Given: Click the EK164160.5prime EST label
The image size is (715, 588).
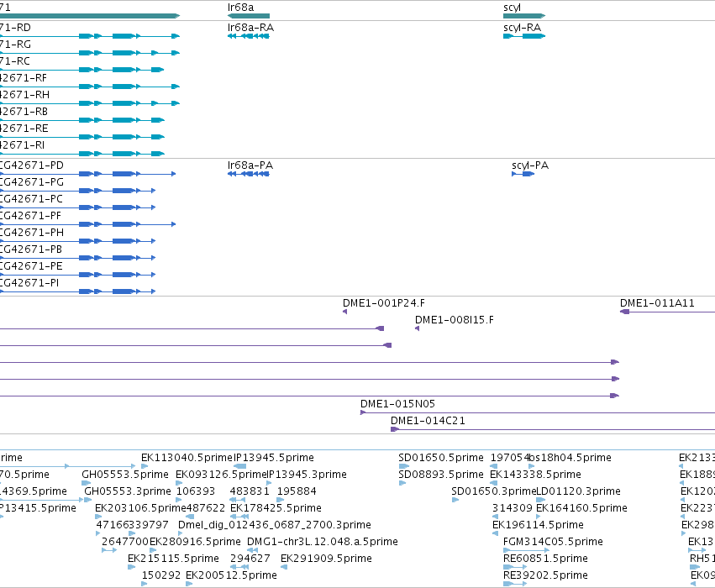Looking at the screenshot, I should click(582, 508).
